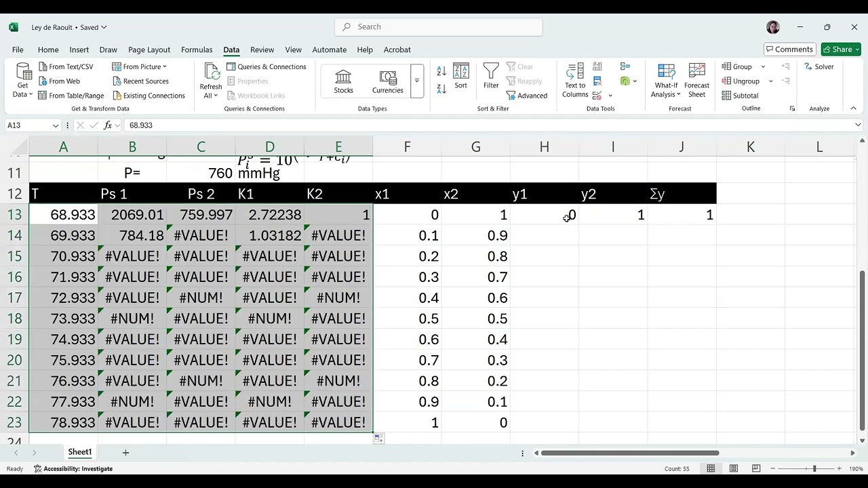868x488 pixels.
Task: Import data From Web
Action: pos(59,81)
